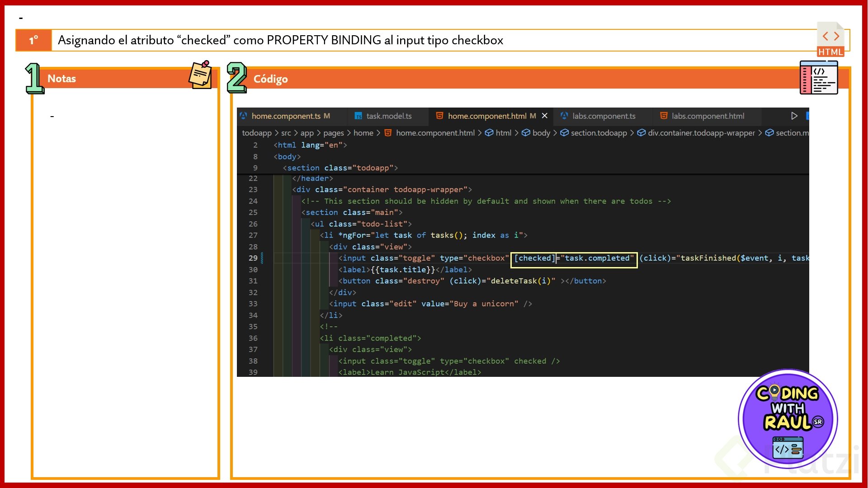Click the Run play icon in the editor toolbar
Viewport: 868px width, 488px height.
click(794, 116)
